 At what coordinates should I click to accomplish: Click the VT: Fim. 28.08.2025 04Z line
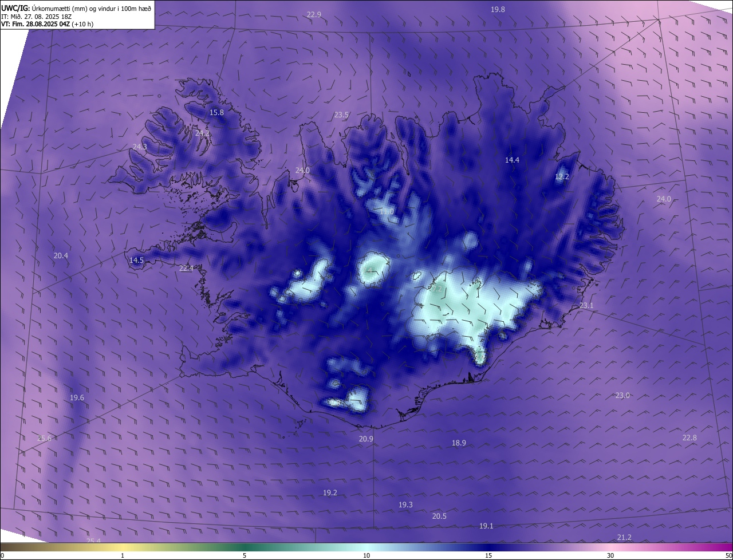(x=47, y=24)
